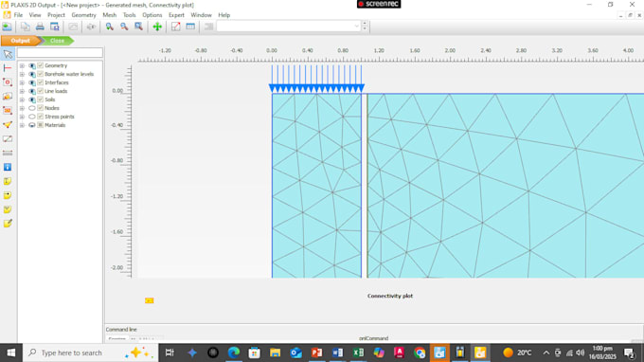Click the zoom out magnifier icon
Image resolution: width=644 pixels, height=362 pixels.
[x=124, y=27]
